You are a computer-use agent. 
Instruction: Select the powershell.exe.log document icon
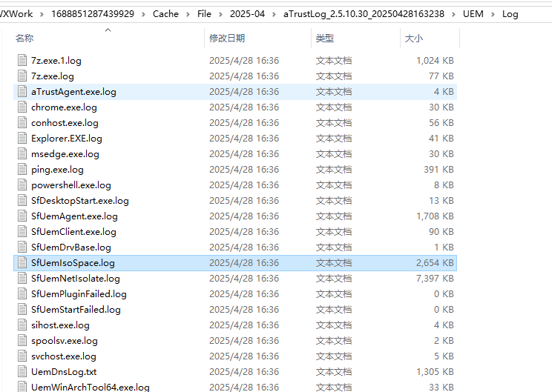[22, 185]
